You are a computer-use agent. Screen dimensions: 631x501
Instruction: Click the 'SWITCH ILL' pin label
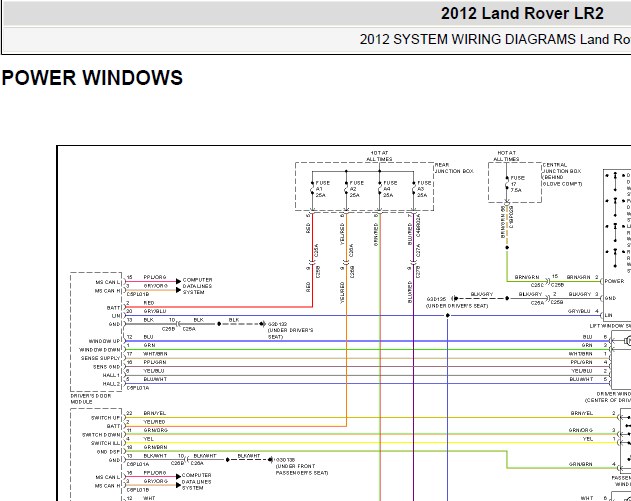pos(105,443)
